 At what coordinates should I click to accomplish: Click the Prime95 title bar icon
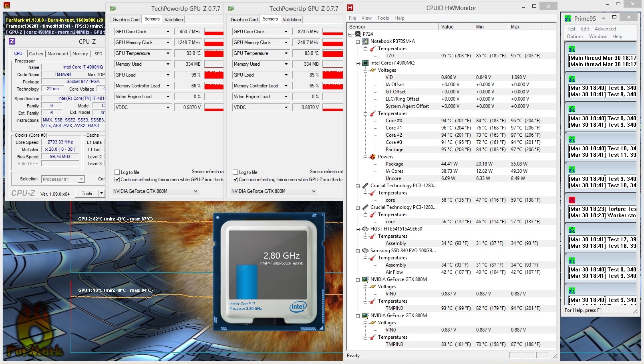(x=568, y=18)
